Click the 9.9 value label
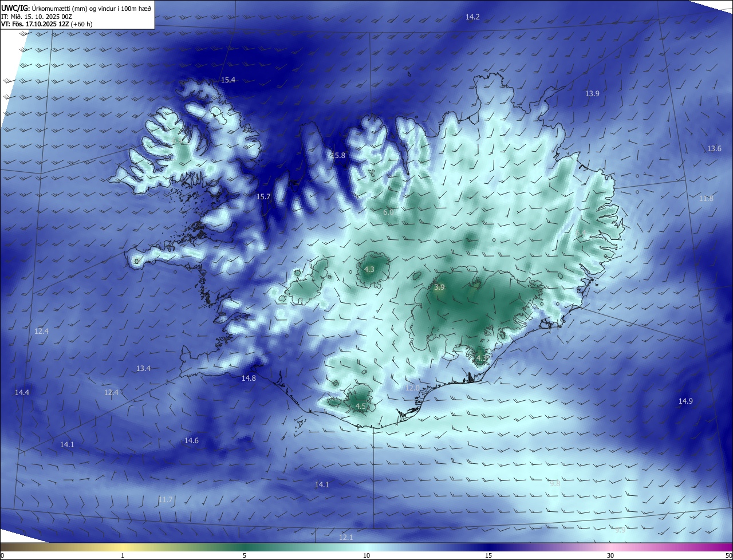 620,530
